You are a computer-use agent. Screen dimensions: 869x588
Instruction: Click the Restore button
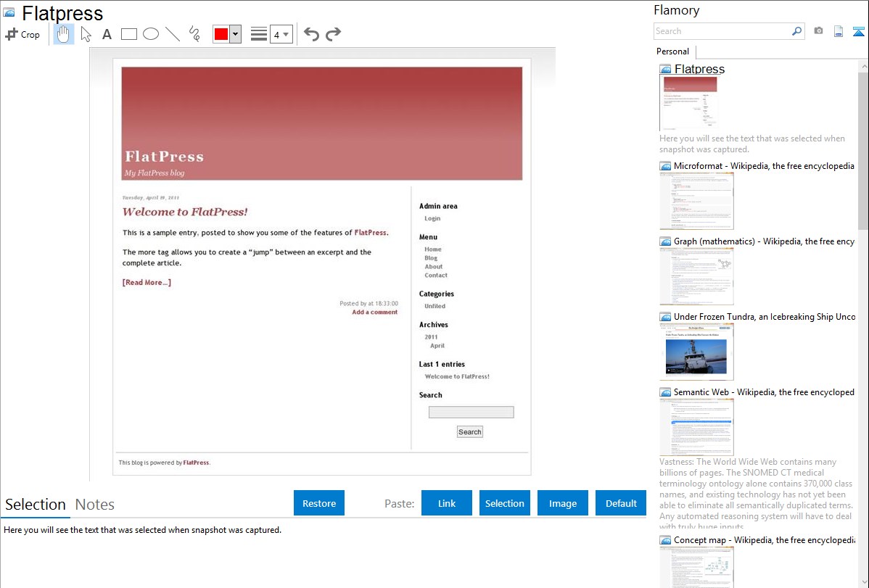coord(319,503)
